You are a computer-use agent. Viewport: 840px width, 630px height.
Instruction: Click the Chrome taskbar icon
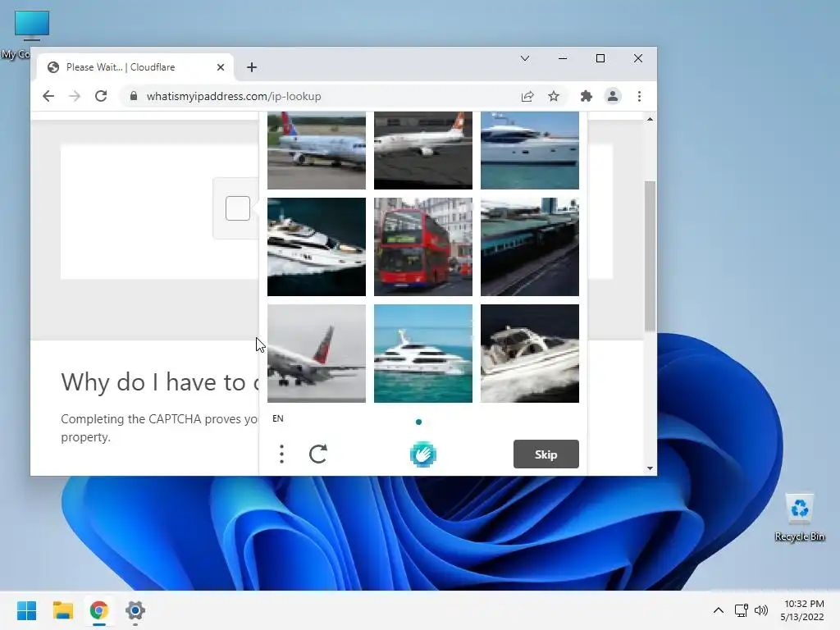99,610
